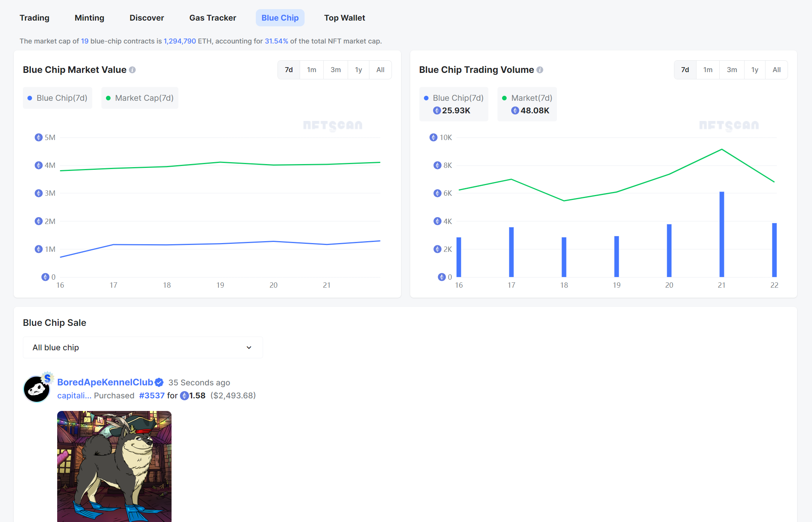Open the All blue chip dropdown
This screenshot has height=522, width=812.
143,348
